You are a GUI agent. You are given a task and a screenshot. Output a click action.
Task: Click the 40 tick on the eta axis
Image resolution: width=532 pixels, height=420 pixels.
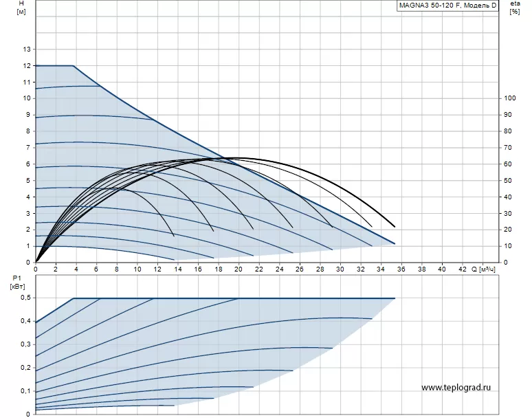coord(508,197)
